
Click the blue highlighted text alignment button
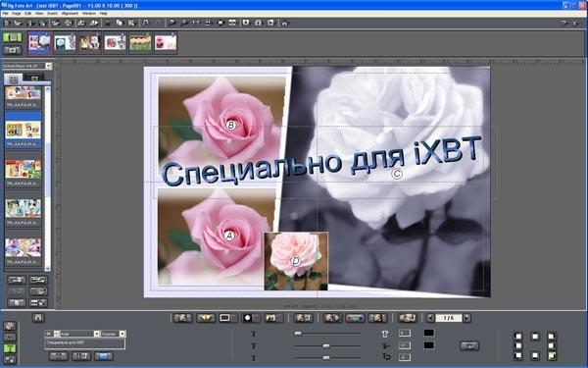click(104, 356)
